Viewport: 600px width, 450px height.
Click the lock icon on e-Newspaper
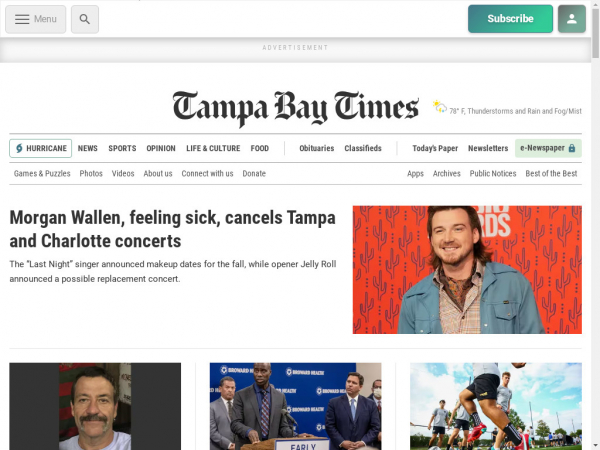point(572,148)
